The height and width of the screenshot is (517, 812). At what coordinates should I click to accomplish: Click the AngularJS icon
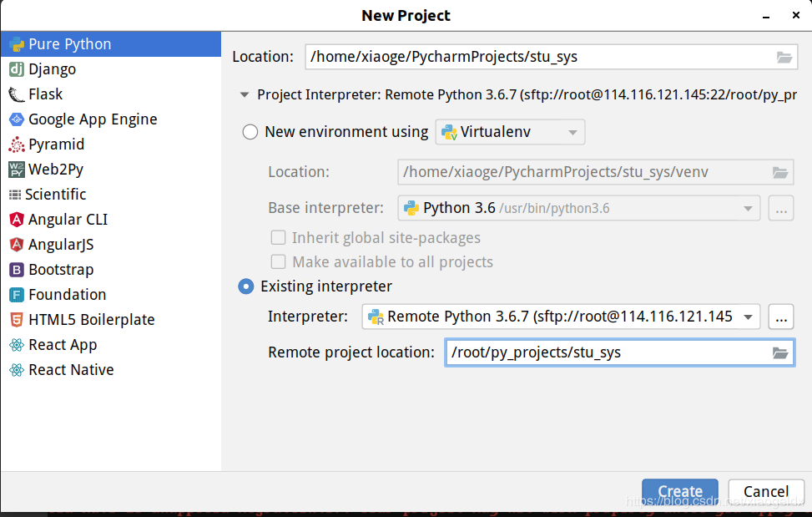(x=17, y=245)
